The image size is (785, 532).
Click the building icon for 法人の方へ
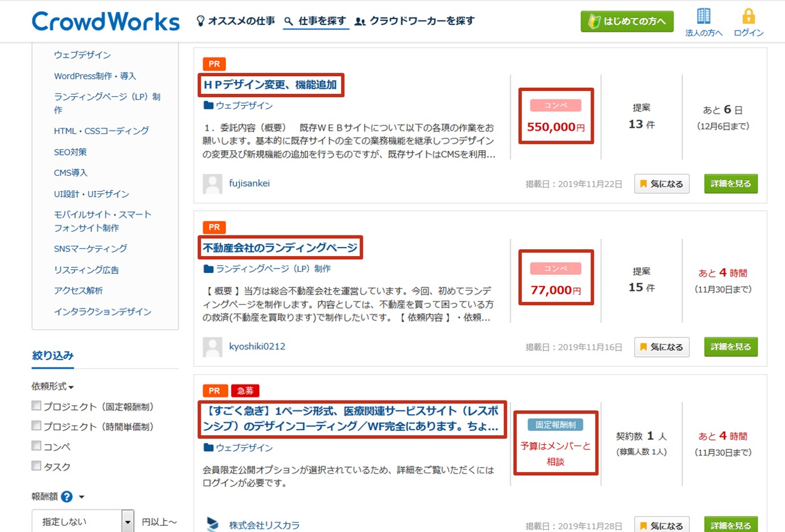click(704, 15)
